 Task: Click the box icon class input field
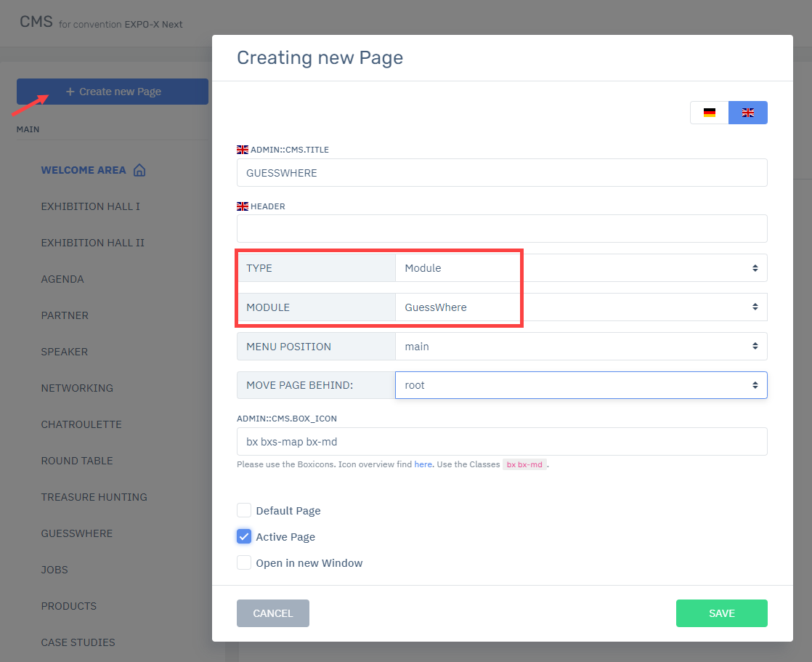(501, 441)
